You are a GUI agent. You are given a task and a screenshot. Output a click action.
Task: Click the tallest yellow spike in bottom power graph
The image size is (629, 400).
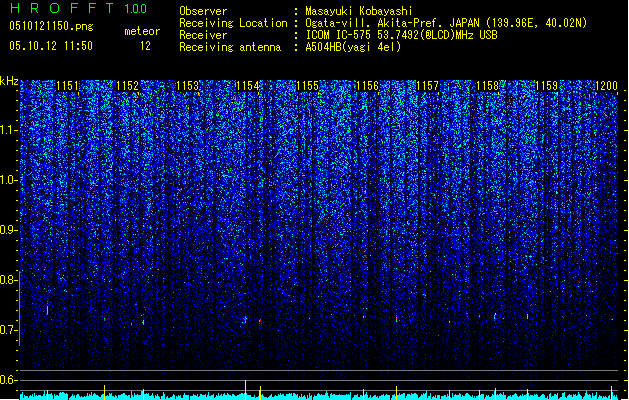(x=246, y=389)
